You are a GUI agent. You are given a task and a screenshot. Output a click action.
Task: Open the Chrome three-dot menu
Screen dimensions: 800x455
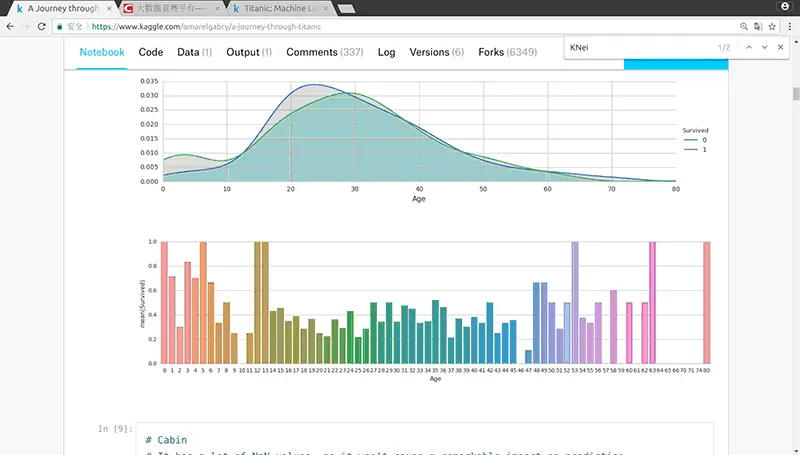click(790, 27)
